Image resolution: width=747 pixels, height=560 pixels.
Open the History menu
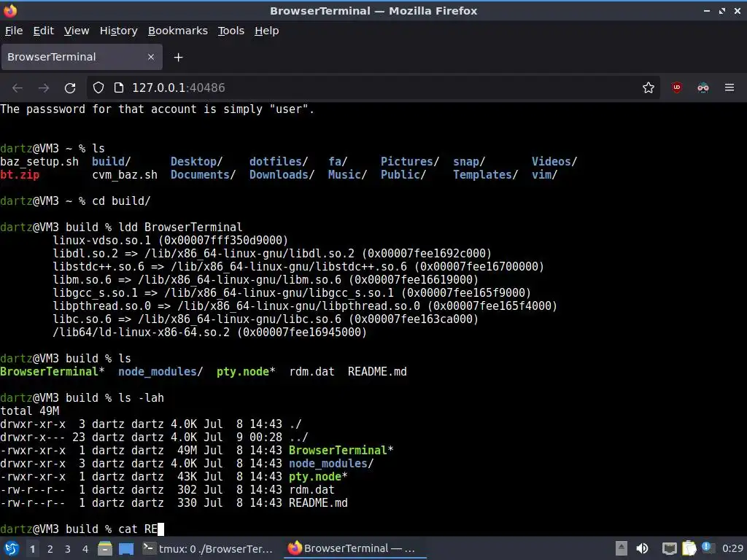coord(118,31)
